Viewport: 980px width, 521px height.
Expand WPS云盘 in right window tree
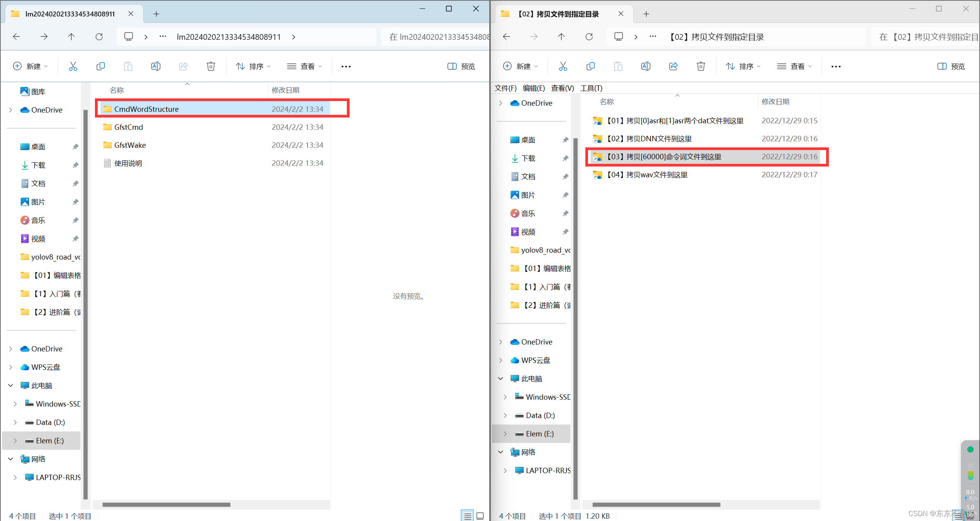tap(501, 360)
